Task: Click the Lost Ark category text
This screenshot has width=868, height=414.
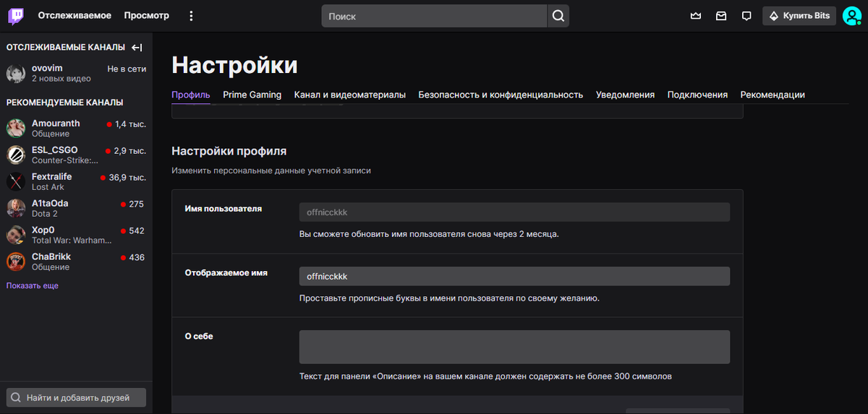Action: pyautogui.click(x=48, y=187)
